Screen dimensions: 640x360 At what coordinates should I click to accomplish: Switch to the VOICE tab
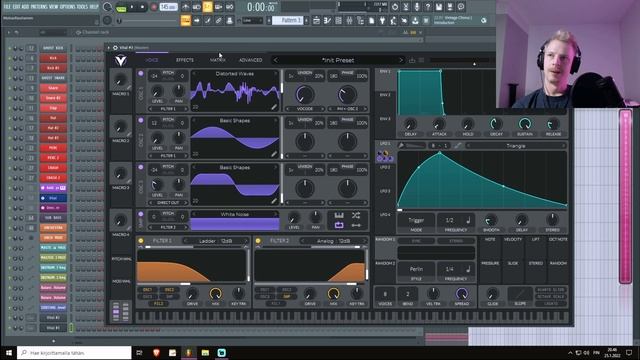click(152, 60)
